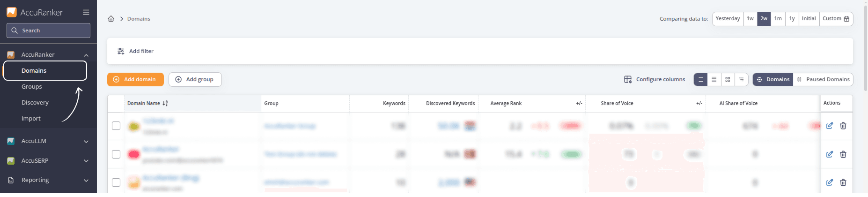Expand the Reporting section chevron
This screenshot has height=197, width=868.
(86, 181)
